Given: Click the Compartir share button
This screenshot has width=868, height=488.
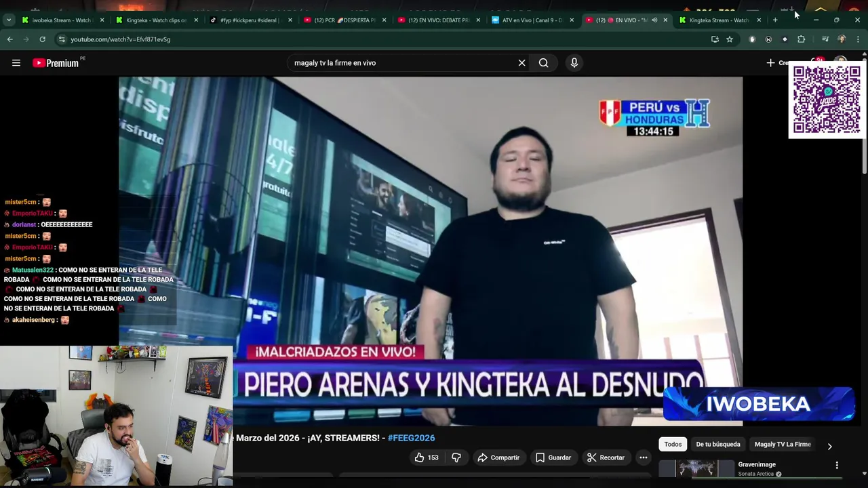Looking at the screenshot, I should click(498, 457).
